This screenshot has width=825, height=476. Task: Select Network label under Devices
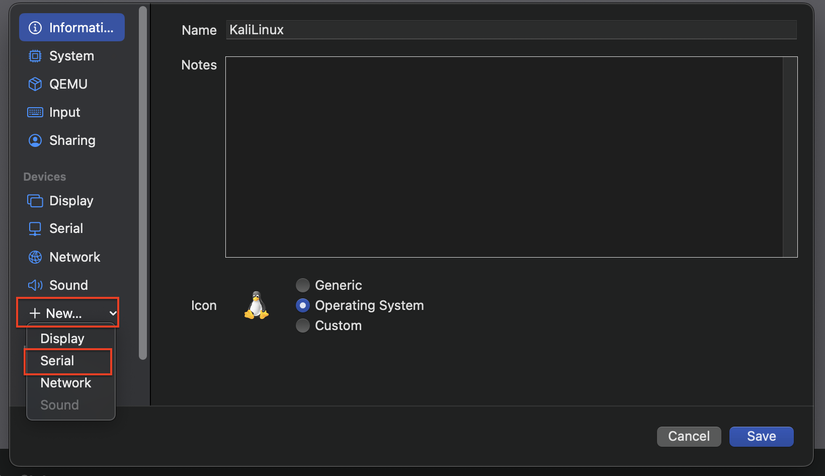point(75,257)
